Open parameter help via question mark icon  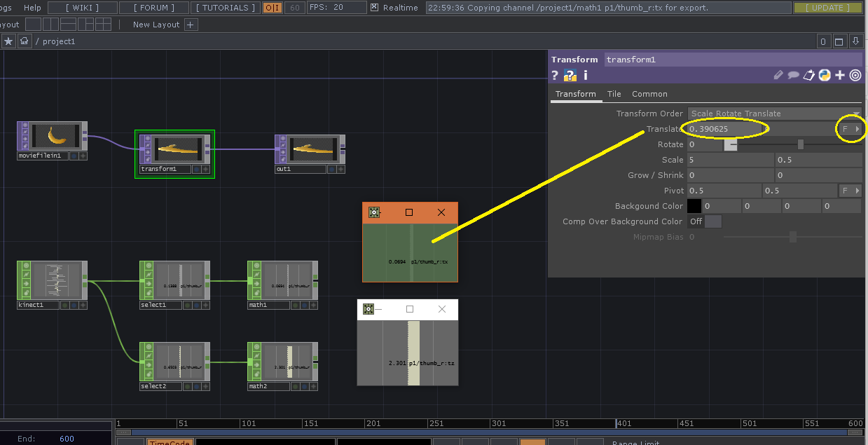point(554,75)
